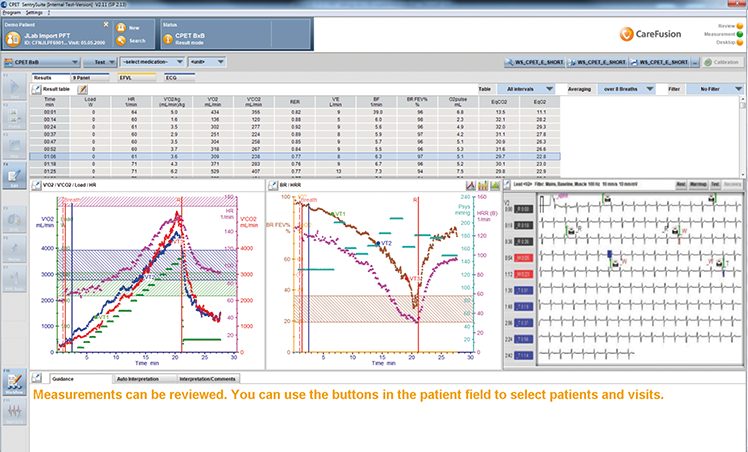Viewport: 748px width, 452px height.
Task: Open the Program menu
Action: (x=12, y=12)
